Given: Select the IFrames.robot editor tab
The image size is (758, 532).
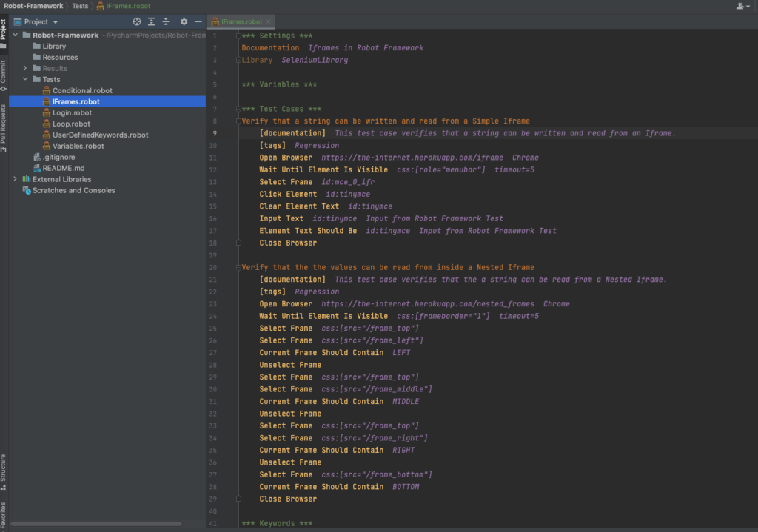Looking at the screenshot, I should (241, 22).
